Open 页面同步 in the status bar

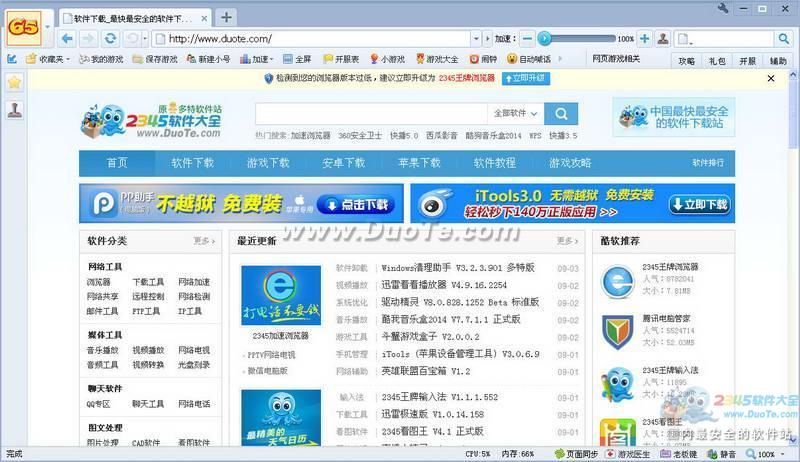[x=576, y=454]
